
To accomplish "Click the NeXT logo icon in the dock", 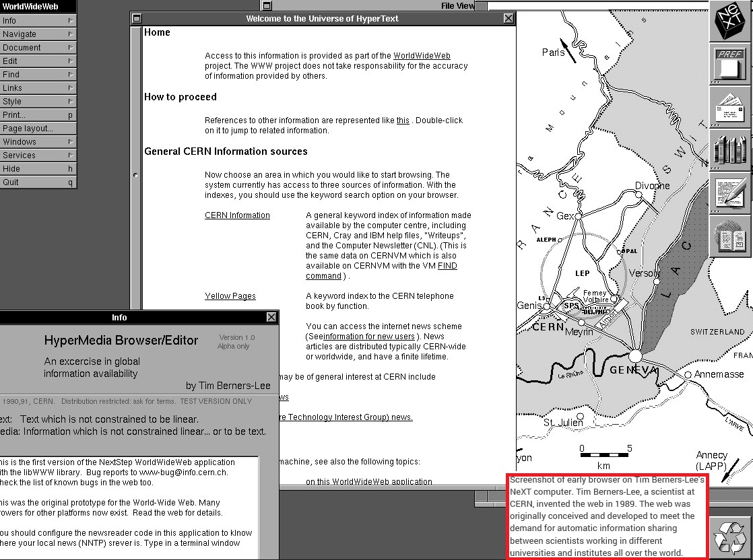I will click(730, 21).
